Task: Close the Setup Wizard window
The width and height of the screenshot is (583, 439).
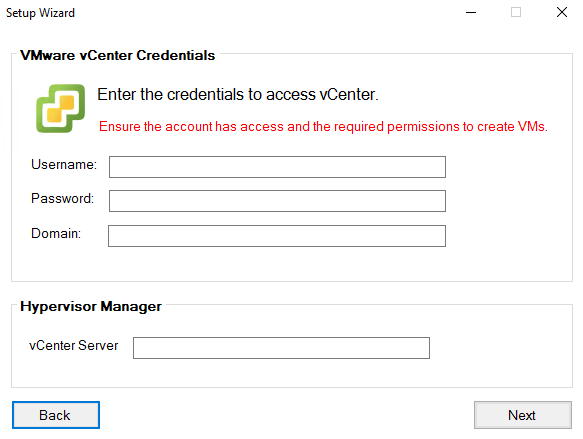Action: pyautogui.click(x=562, y=13)
